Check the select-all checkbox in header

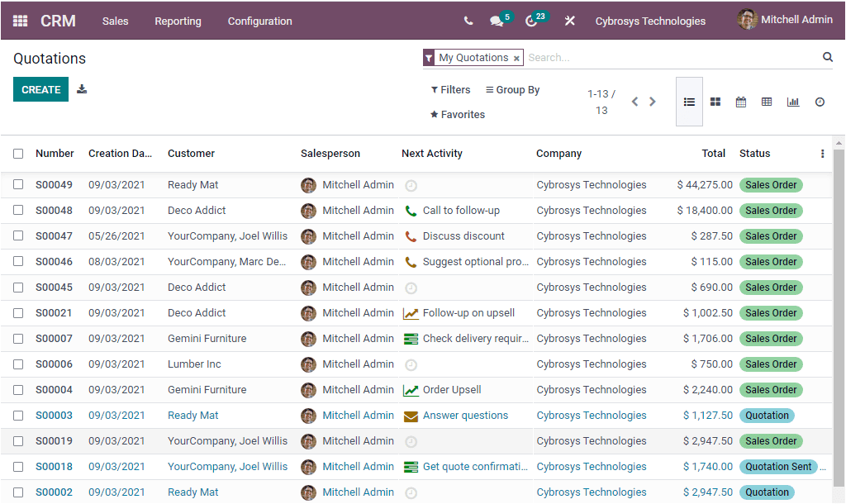click(18, 154)
